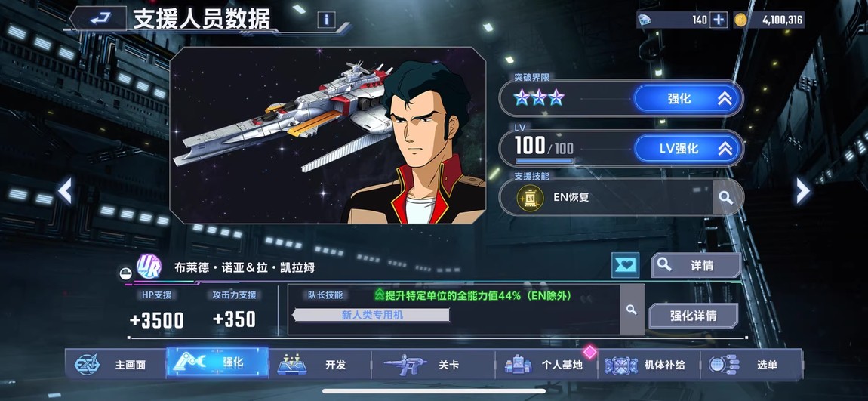This screenshot has width=868, height=401.
Task: Add diamonds with the plus icon
Action: pos(719,20)
